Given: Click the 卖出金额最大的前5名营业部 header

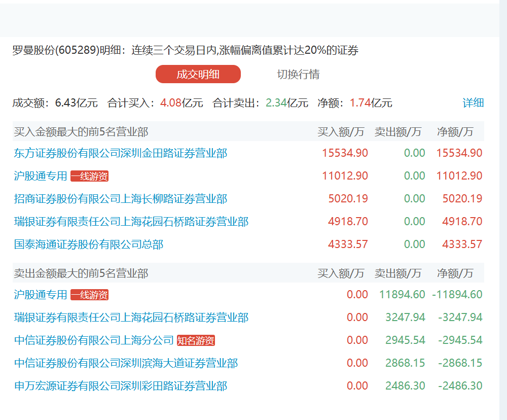Looking at the screenshot, I should [x=81, y=274].
